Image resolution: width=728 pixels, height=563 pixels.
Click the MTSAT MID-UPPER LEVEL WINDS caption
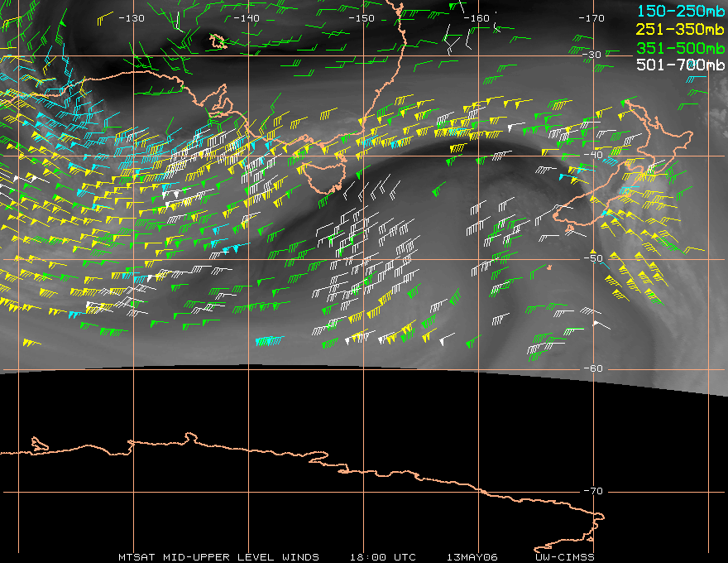click(218, 557)
